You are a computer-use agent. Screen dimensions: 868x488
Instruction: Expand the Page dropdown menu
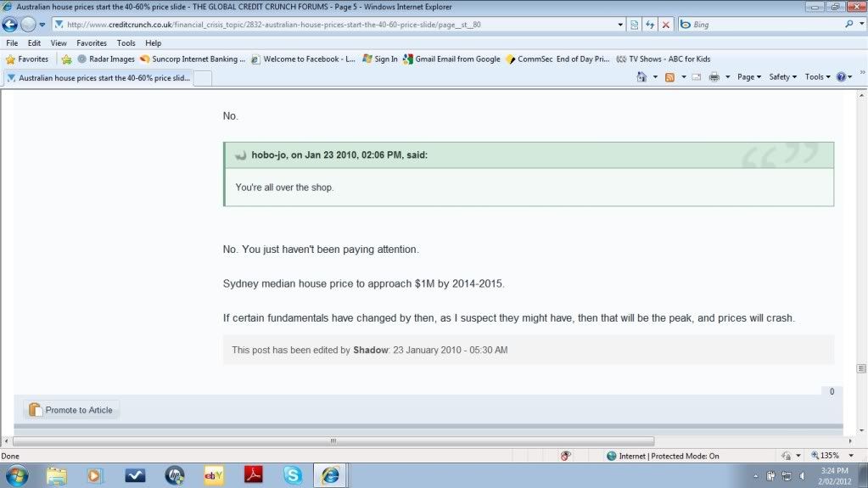click(748, 76)
